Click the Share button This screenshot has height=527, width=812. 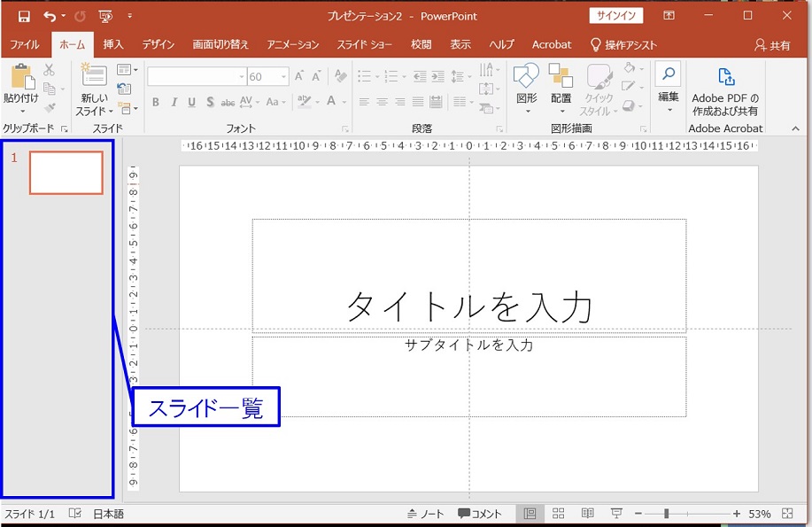[x=772, y=45]
